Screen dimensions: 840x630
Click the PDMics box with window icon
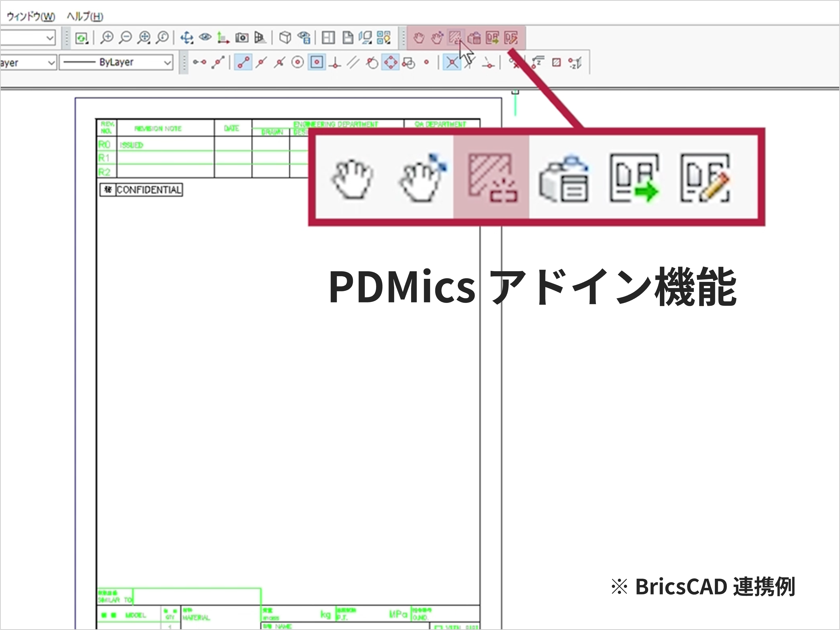(x=474, y=38)
